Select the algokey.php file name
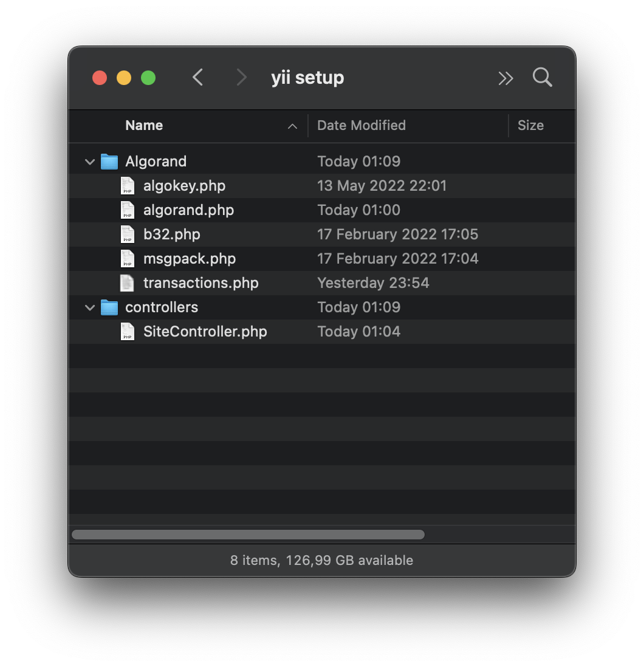 [184, 186]
